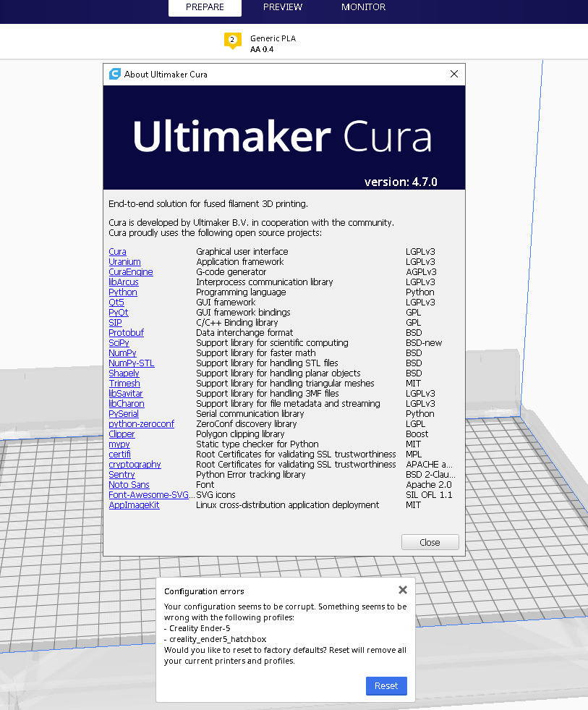The width and height of the screenshot is (588, 710).
Task: Open the Noto Sans font link
Action: (x=129, y=484)
